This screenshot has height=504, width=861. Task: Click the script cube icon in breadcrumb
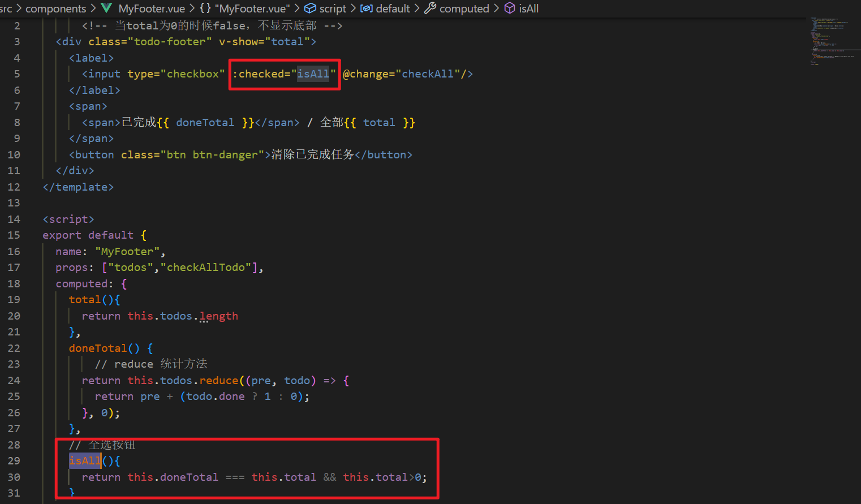point(311,8)
